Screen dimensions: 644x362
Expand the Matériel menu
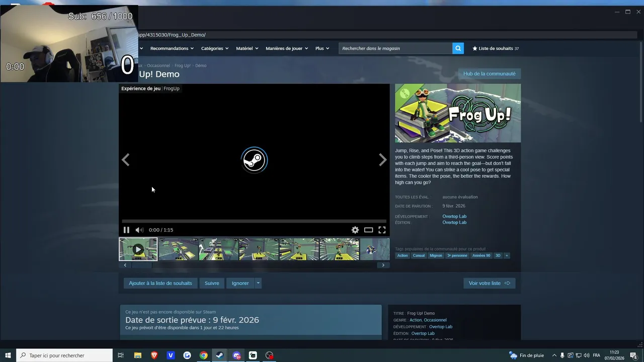click(247, 48)
